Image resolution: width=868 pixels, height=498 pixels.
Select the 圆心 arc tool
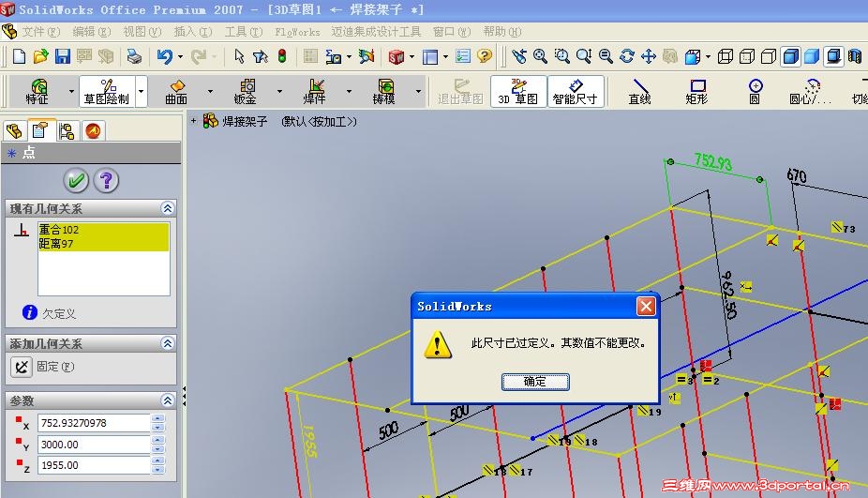point(811,91)
